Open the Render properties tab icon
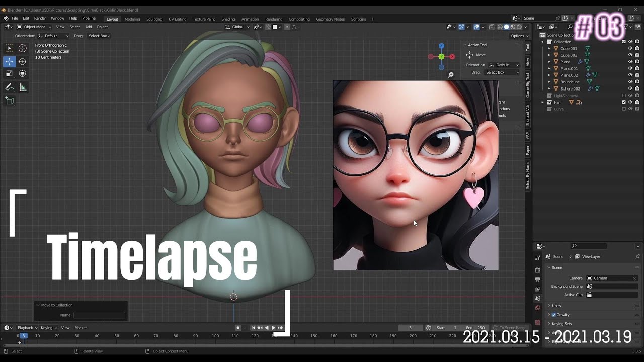This screenshot has height=362, width=644. point(538,270)
